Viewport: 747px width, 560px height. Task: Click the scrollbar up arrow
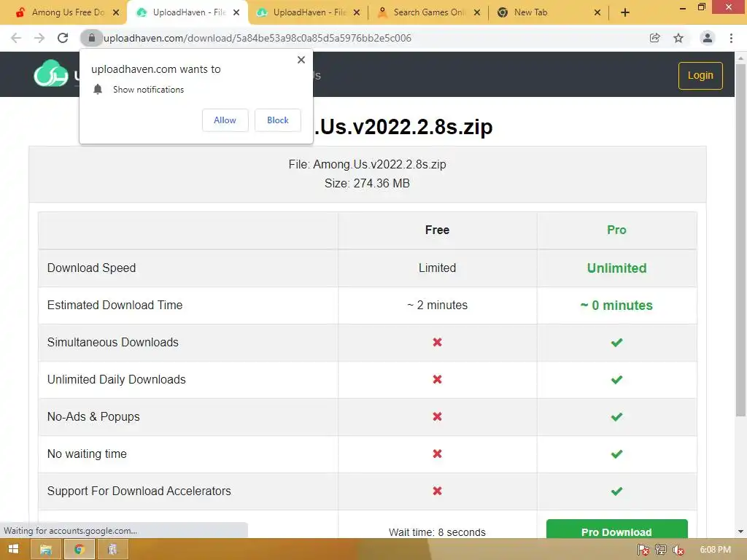point(740,58)
